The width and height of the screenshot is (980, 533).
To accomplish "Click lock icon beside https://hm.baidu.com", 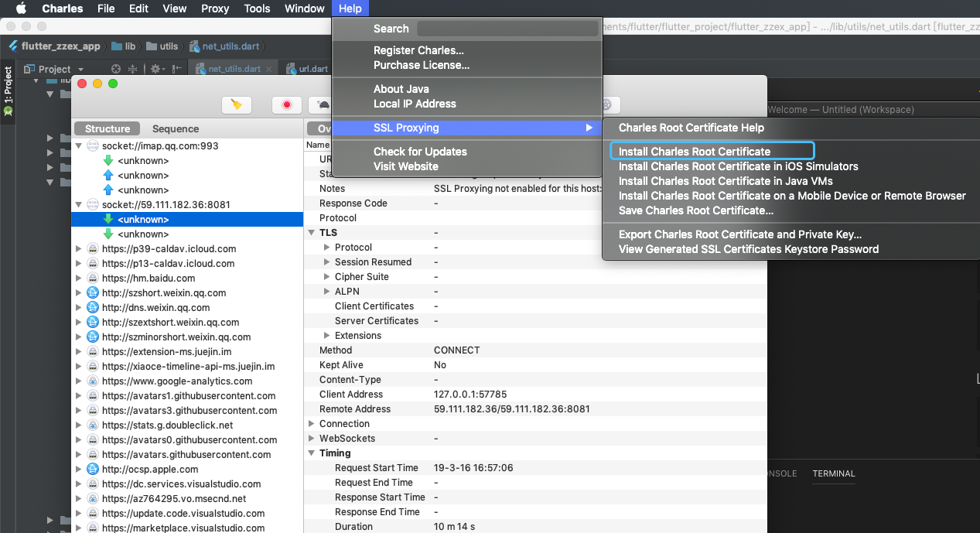I will point(93,278).
